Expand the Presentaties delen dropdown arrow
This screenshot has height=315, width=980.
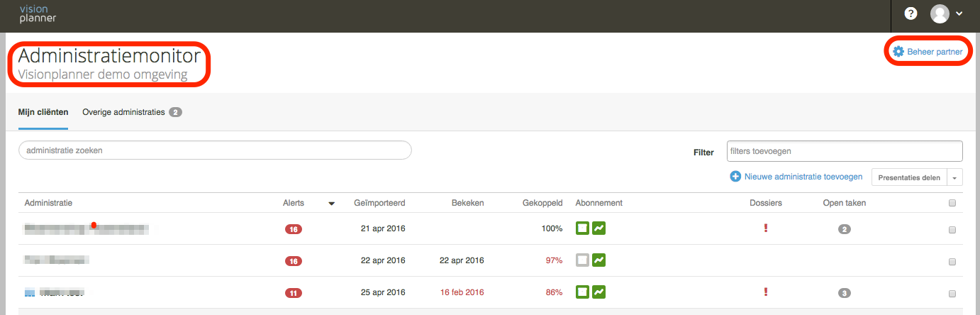tap(954, 177)
